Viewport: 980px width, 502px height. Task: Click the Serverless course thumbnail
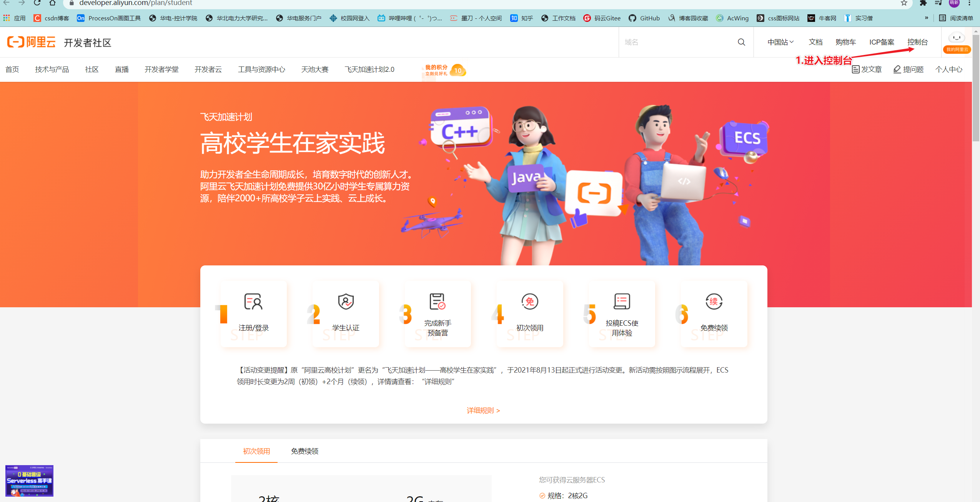(x=29, y=480)
